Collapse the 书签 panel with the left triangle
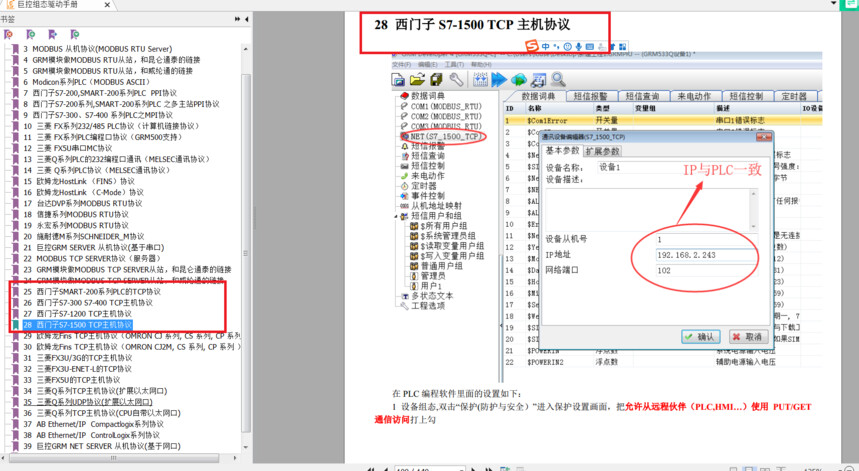Screen dimensions: 859x471 247,19
